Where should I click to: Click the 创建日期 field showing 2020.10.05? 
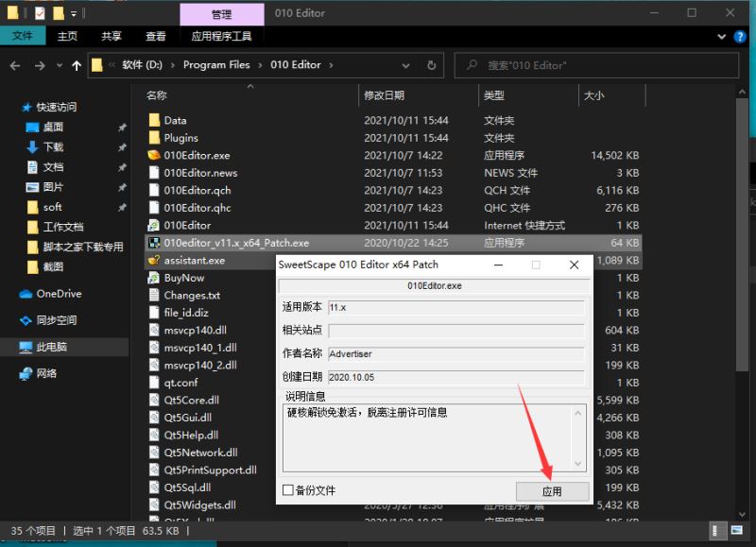coord(456,377)
